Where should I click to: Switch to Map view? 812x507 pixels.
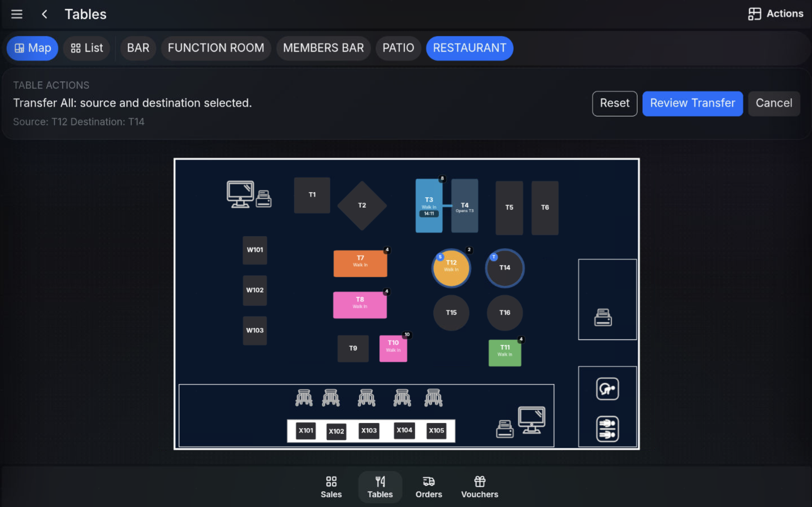coord(32,48)
